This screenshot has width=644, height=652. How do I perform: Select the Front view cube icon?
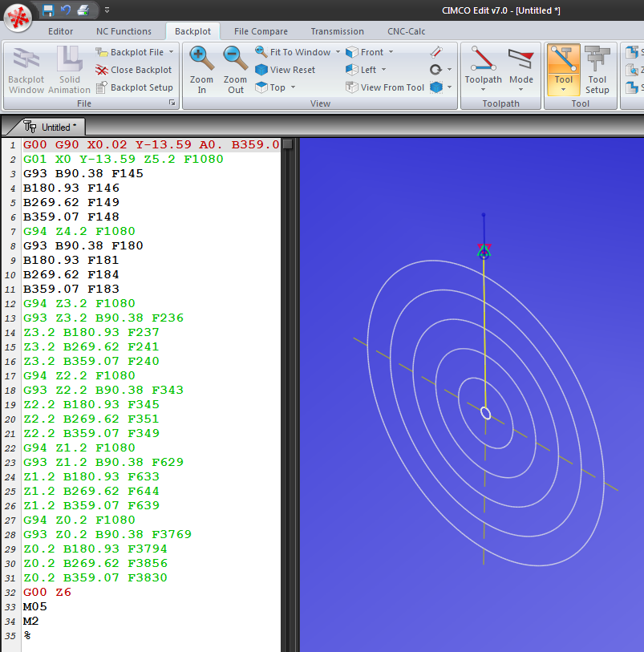click(352, 52)
